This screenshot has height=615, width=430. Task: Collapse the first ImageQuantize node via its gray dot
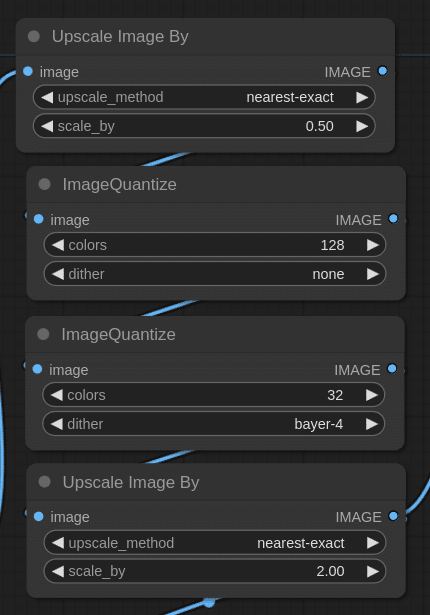[x=44, y=184]
